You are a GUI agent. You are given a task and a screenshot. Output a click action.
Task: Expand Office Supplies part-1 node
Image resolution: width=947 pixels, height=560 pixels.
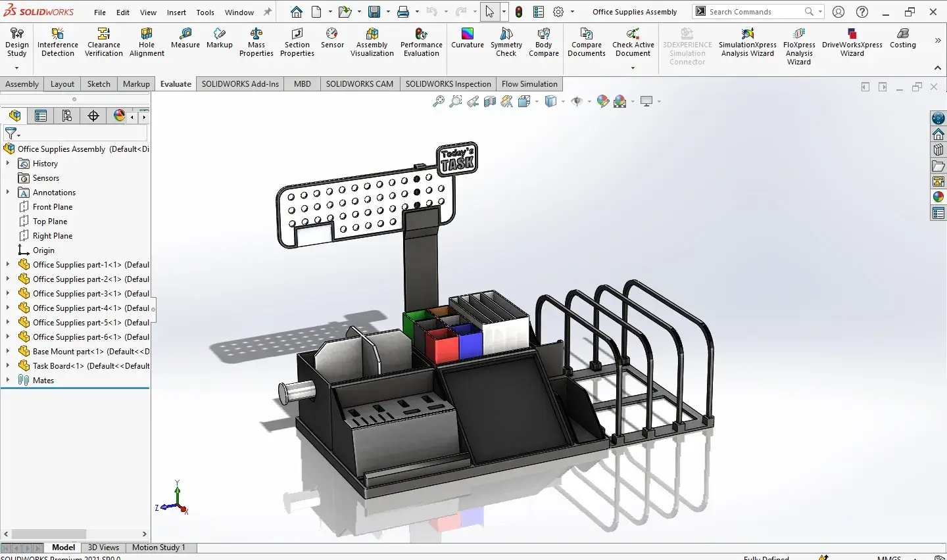(8, 265)
